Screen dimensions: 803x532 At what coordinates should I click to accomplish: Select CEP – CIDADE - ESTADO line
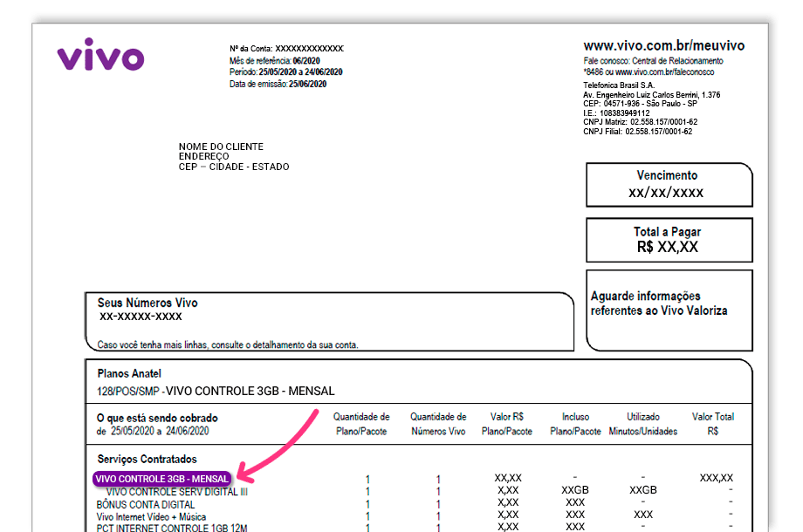click(234, 167)
